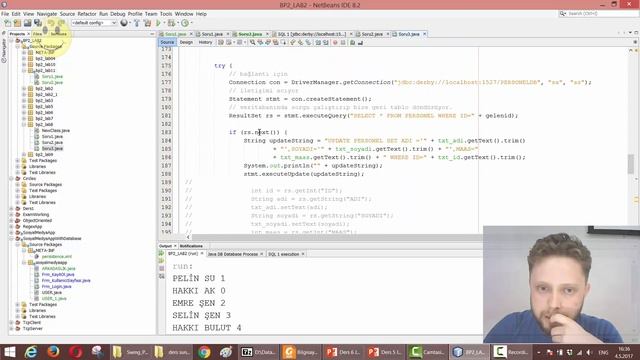Expand the bp2_lab2 package node

(24, 89)
